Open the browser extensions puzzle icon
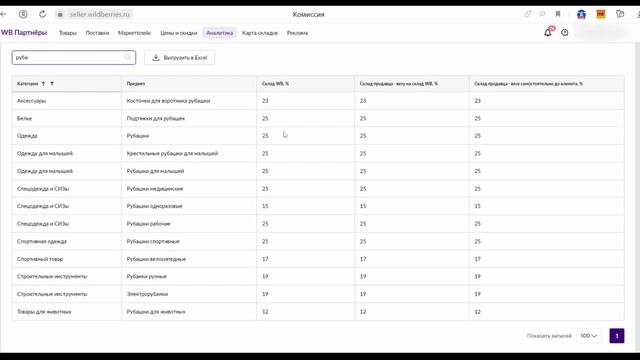640x360 pixels. [x=620, y=14]
